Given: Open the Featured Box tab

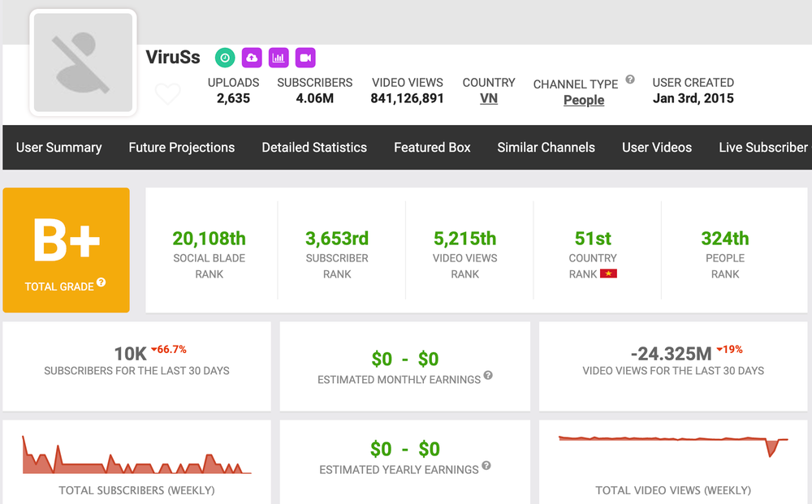Looking at the screenshot, I should pos(432,148).
